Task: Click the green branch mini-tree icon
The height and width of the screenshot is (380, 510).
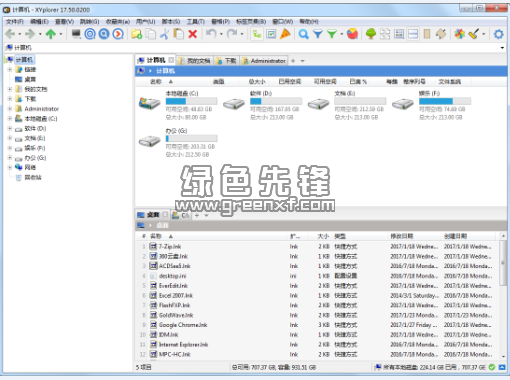Action: coord(257,34)
